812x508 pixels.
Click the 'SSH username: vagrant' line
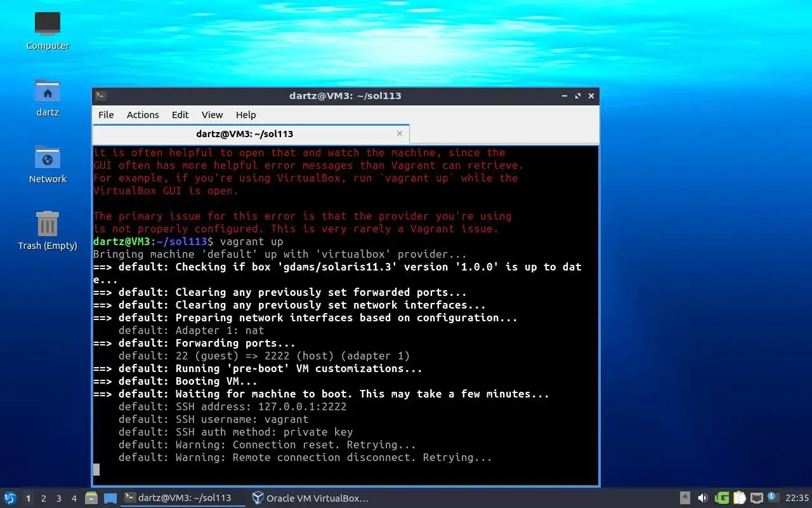click(213, 419)
